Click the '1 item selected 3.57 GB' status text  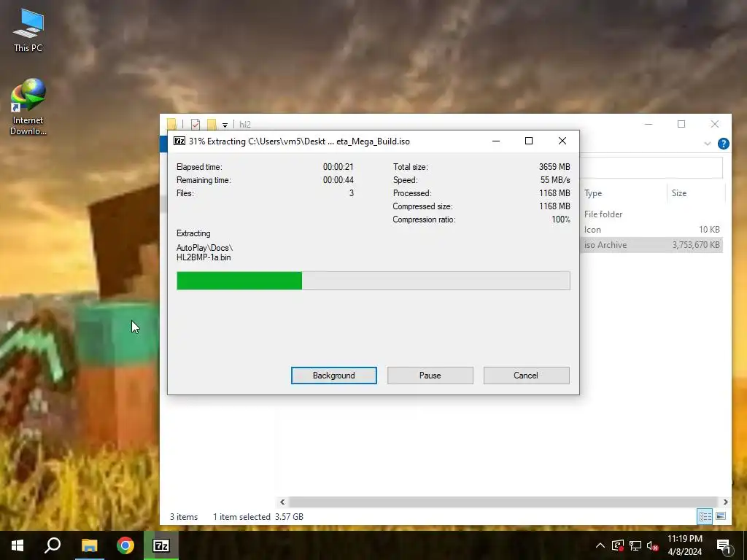pyautogui.click(x=258, y=517)
